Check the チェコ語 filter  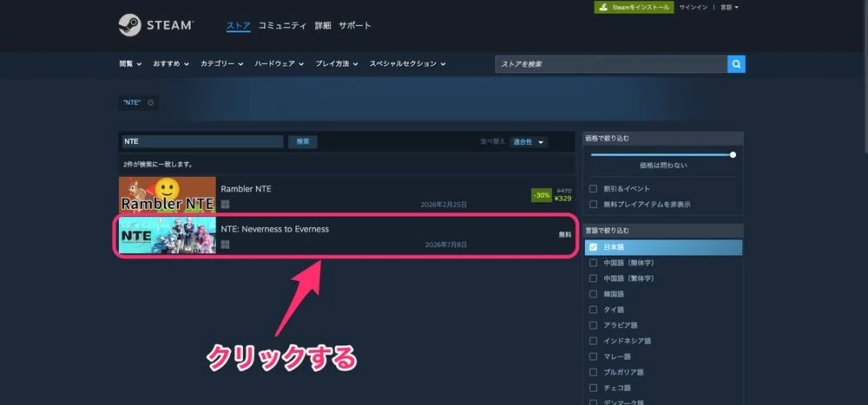[594, 388]
